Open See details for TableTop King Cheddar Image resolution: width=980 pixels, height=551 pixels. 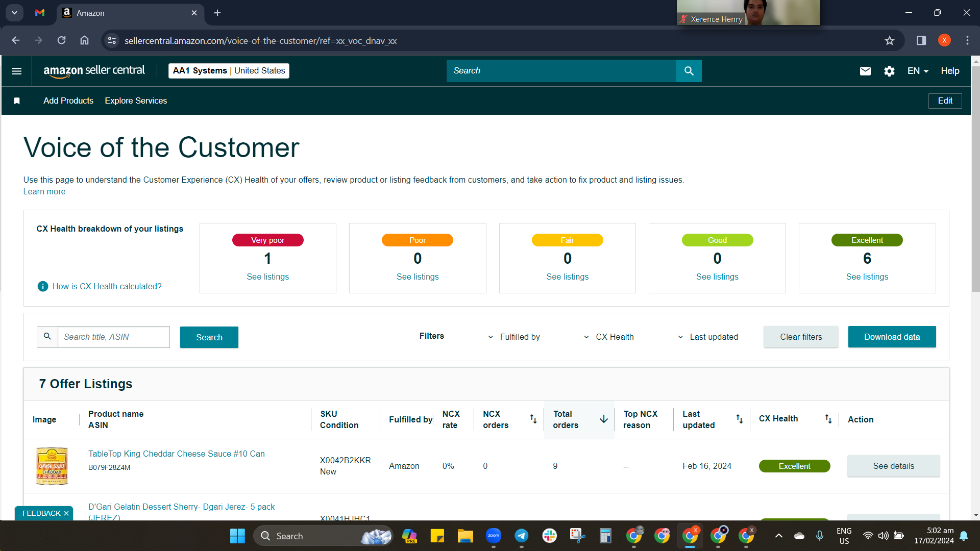click(x=893, y=466)
